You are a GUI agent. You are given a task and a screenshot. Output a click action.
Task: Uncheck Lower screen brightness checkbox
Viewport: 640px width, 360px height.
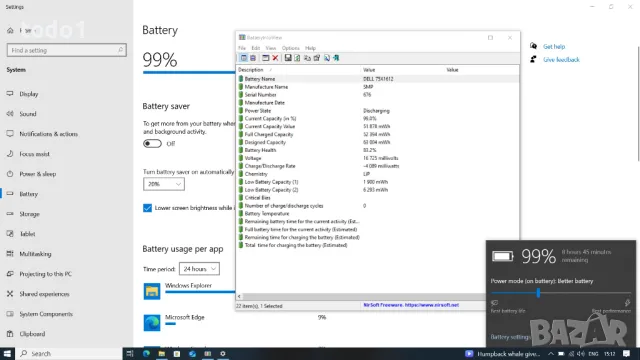point(147,208)
